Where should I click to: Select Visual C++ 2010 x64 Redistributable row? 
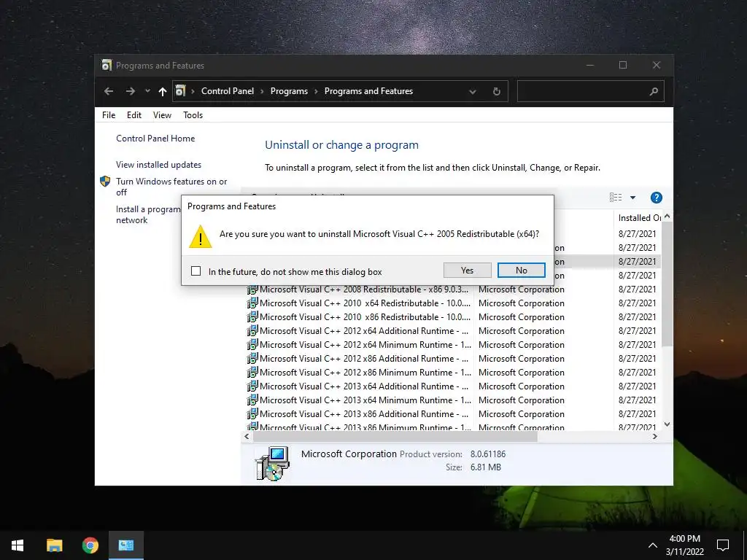click(x=453, y=303)
